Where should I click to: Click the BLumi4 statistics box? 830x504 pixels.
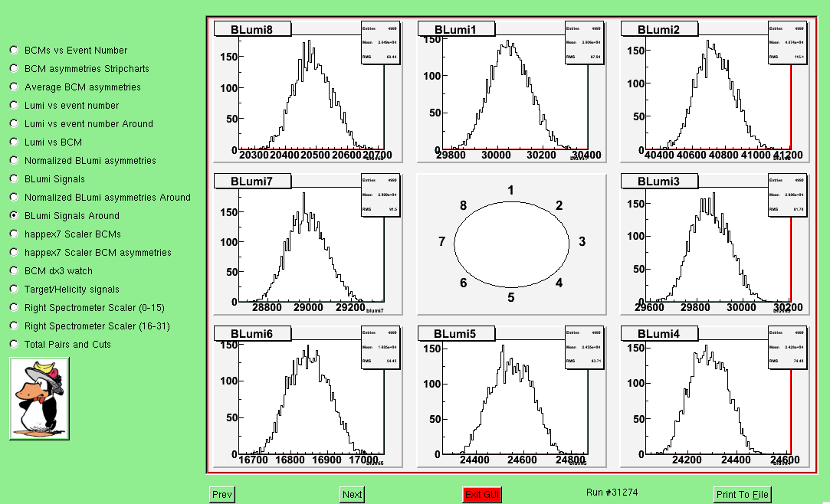[787, 348]
